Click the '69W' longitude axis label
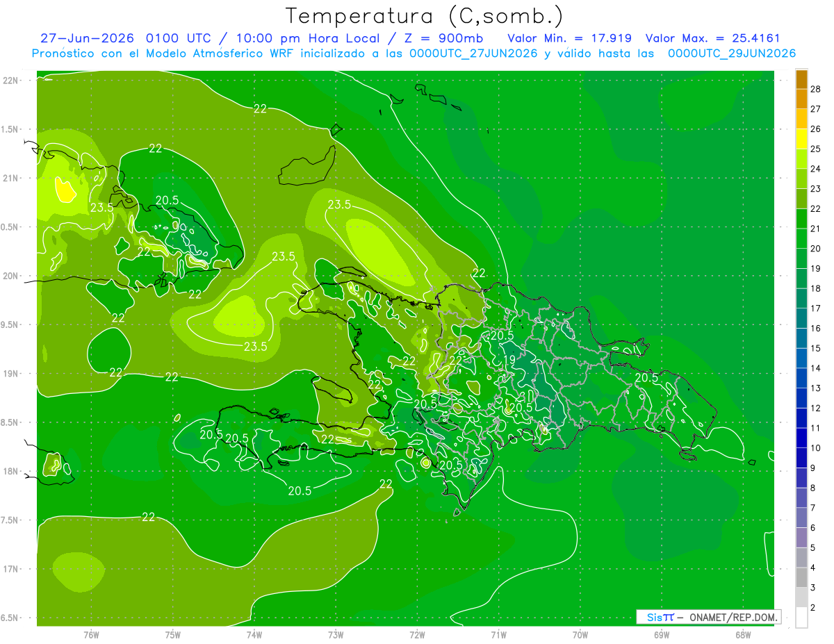Image resolution: width=834 pixels, height=644 pixels. click(x=662, y=635)
